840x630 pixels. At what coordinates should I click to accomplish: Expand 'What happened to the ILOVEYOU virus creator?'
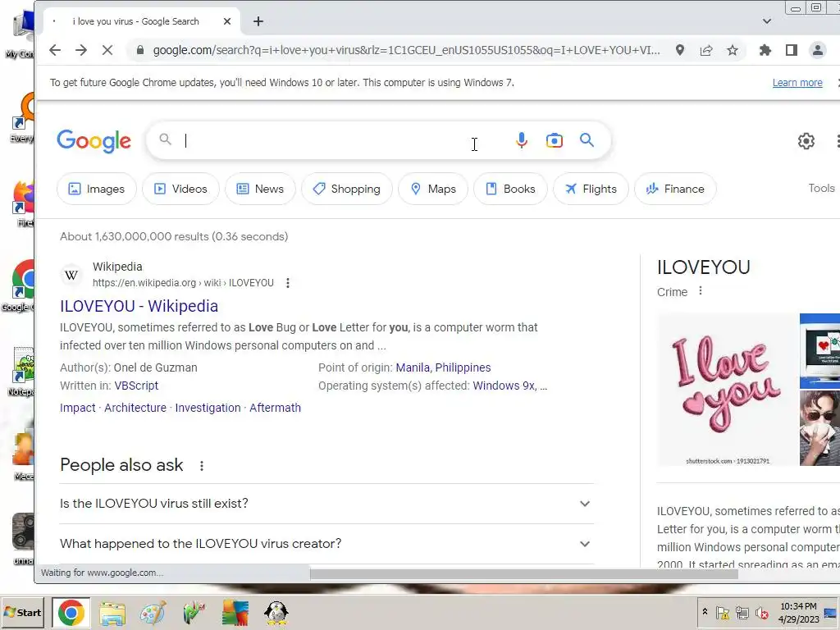pyautogui.click(x=326, y=544)
